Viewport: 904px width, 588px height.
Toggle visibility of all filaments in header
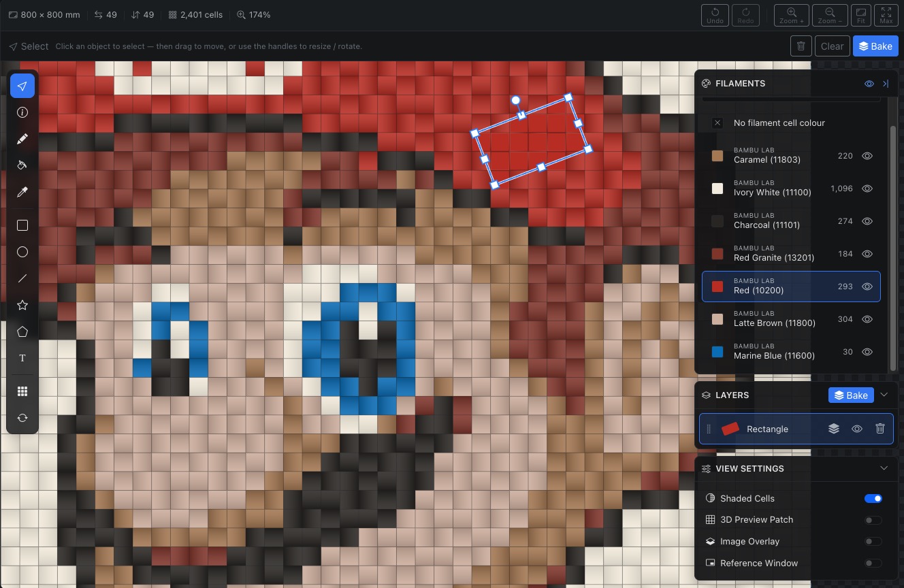coord(869,84)
